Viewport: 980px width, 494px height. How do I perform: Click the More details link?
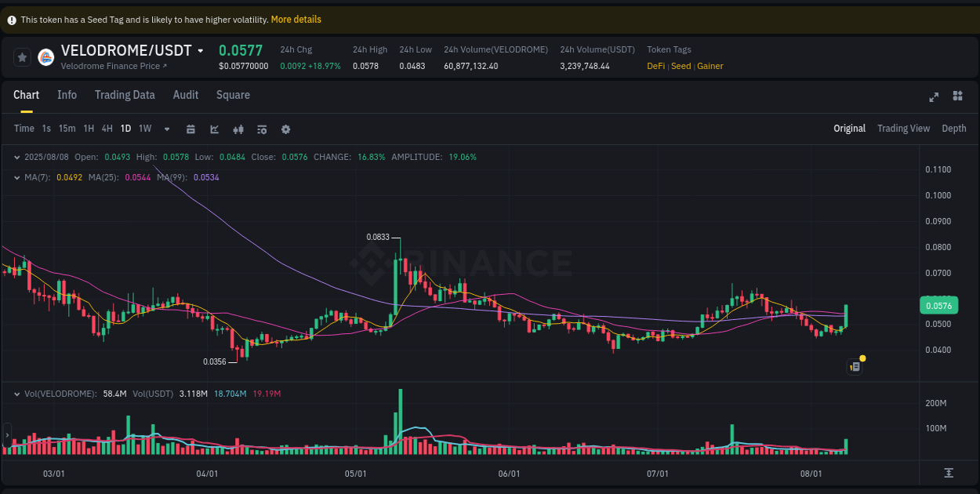(x=296, y=19)
